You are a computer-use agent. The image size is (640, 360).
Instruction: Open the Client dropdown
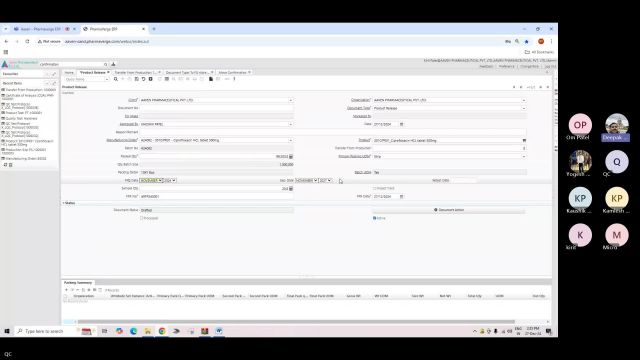click(x=291, y=100)
